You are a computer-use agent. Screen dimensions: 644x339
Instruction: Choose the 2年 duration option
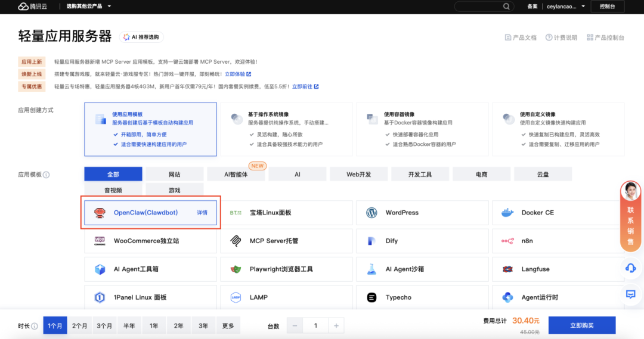pos(178,325)
